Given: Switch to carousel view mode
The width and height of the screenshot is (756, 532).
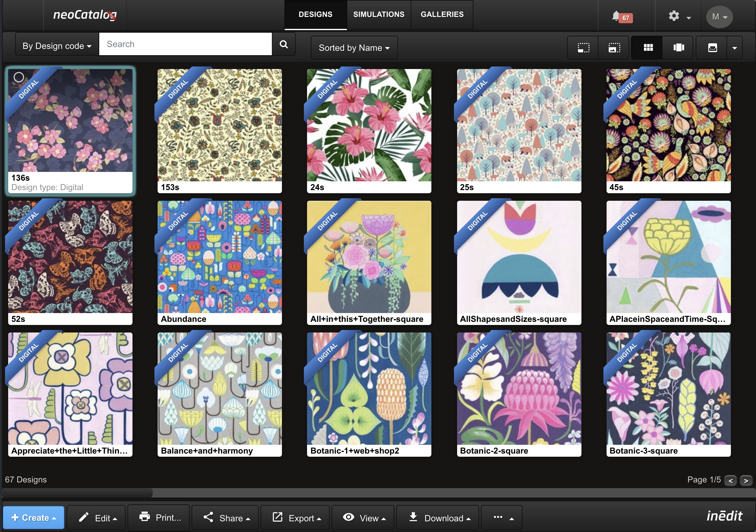Looking at the screenshot, I should (x=678, y=48).
